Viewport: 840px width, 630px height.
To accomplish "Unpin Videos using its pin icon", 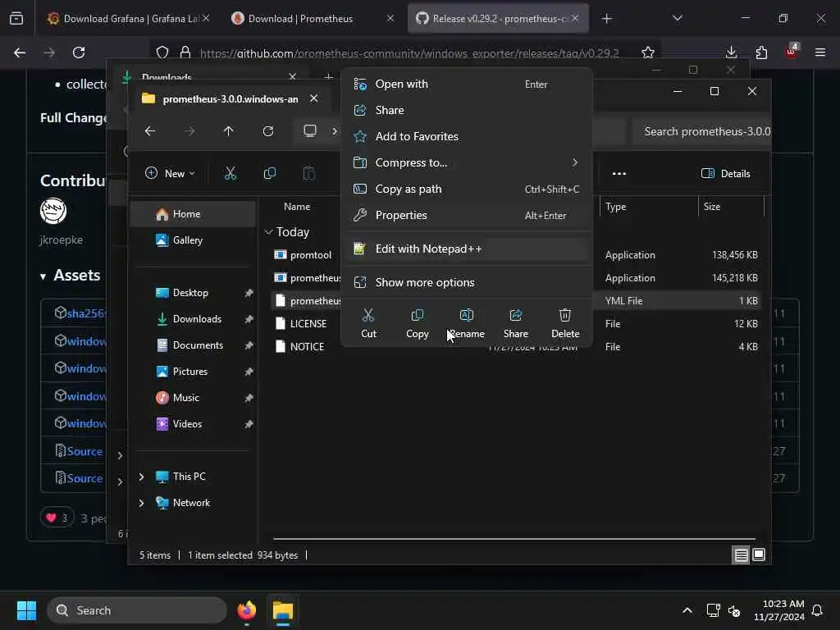I will point(249,424).
